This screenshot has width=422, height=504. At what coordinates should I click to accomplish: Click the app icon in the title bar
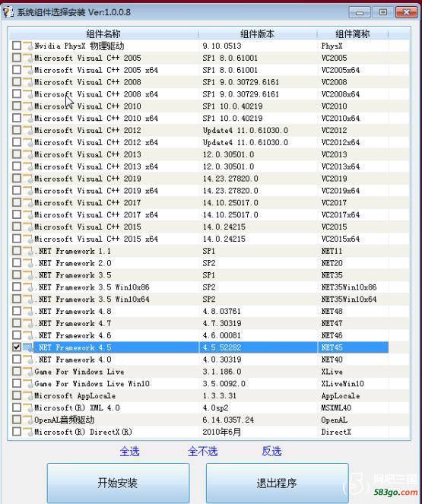pyautogui.click(x=8, y=12)
